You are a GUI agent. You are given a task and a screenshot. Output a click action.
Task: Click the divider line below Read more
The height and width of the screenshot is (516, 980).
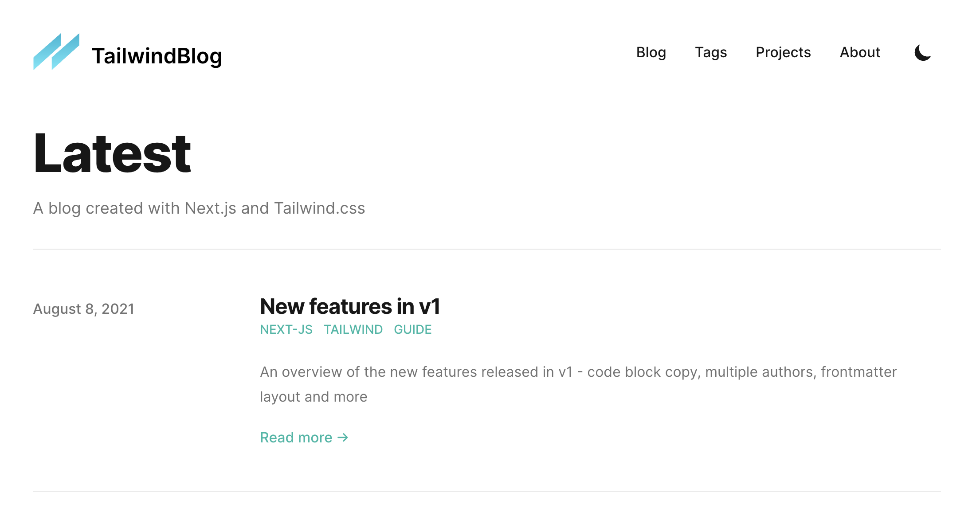click(x=486, y=491)
